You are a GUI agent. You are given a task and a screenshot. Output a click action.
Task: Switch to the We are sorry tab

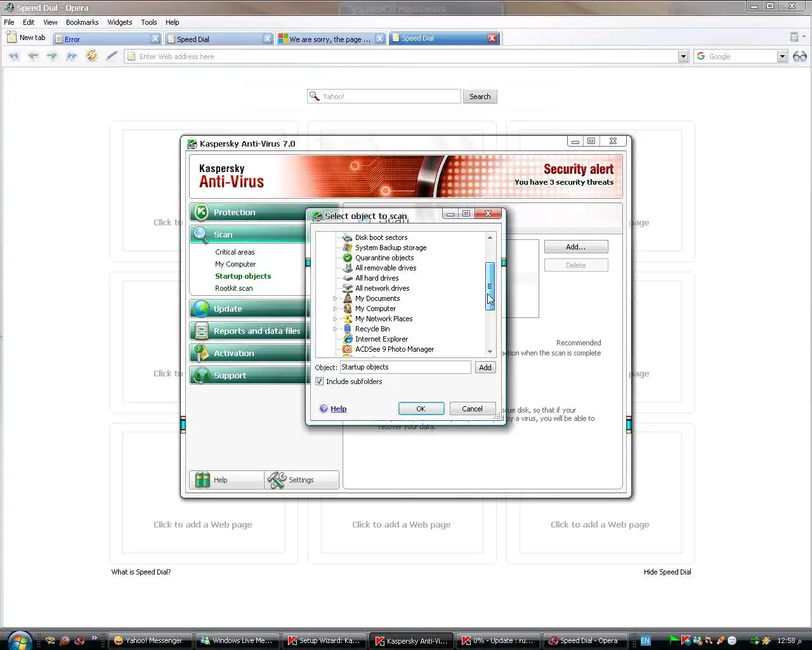pos(331,39)
